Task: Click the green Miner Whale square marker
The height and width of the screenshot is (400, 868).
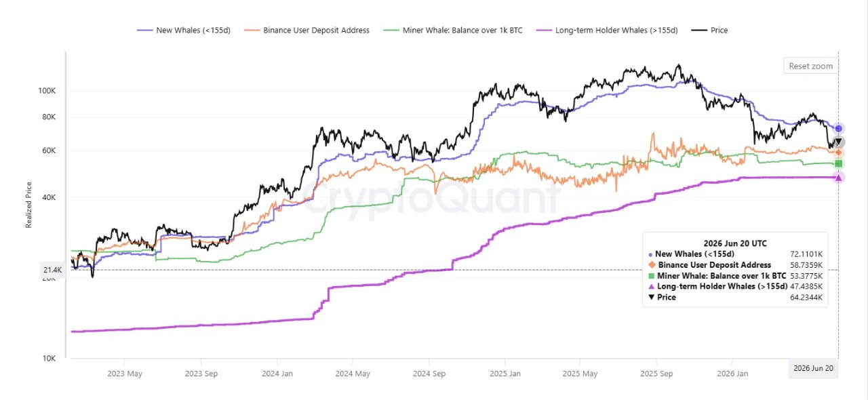Action: [x=839, y=163]
